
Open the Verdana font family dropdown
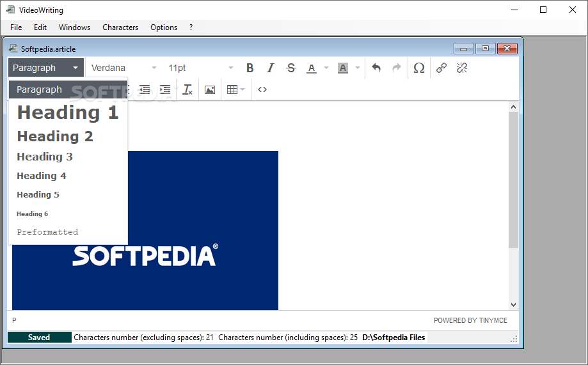(124, 68)
